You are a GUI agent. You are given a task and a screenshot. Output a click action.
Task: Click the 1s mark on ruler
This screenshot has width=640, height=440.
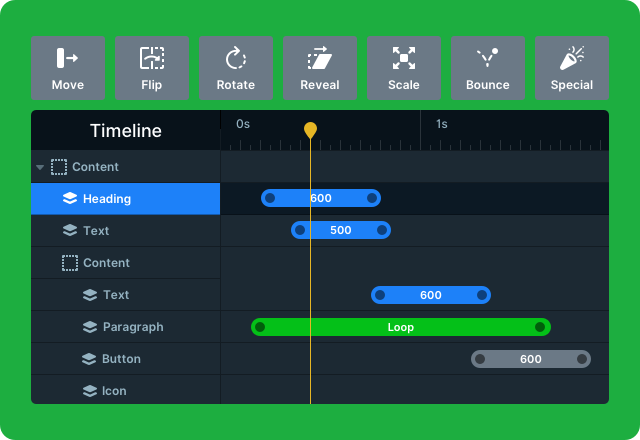pos(440,125)
